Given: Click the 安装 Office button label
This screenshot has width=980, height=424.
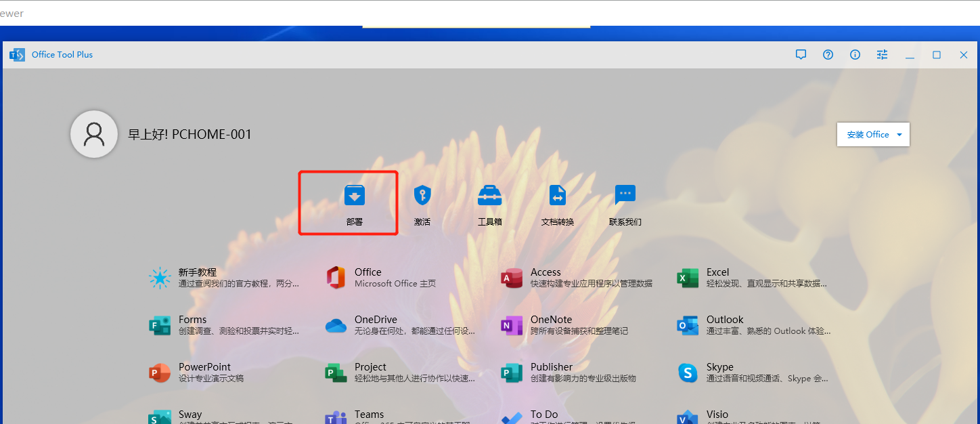Looking at the screenshot, I should (x=868, y=135).
